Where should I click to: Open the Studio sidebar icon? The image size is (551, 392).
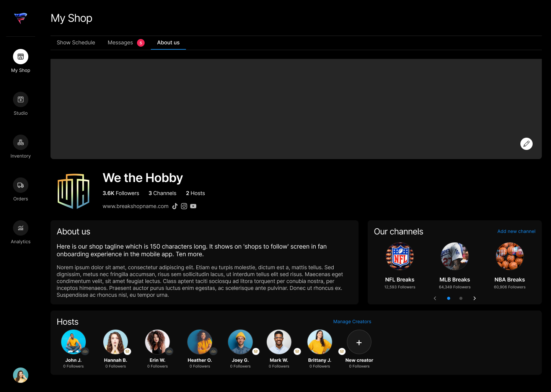click(21, 100)
